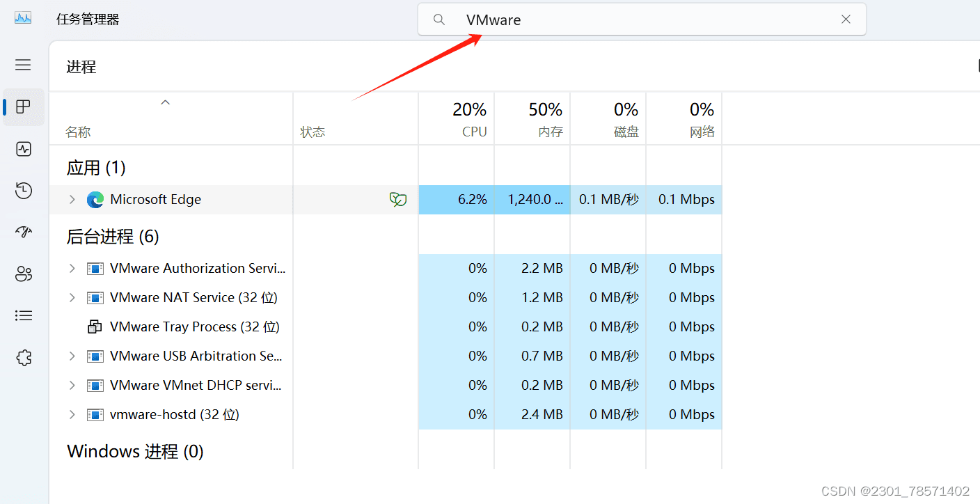Select vmware-hostd (32 位) text
The image size is (980, 504).
(x=175, y=415)
